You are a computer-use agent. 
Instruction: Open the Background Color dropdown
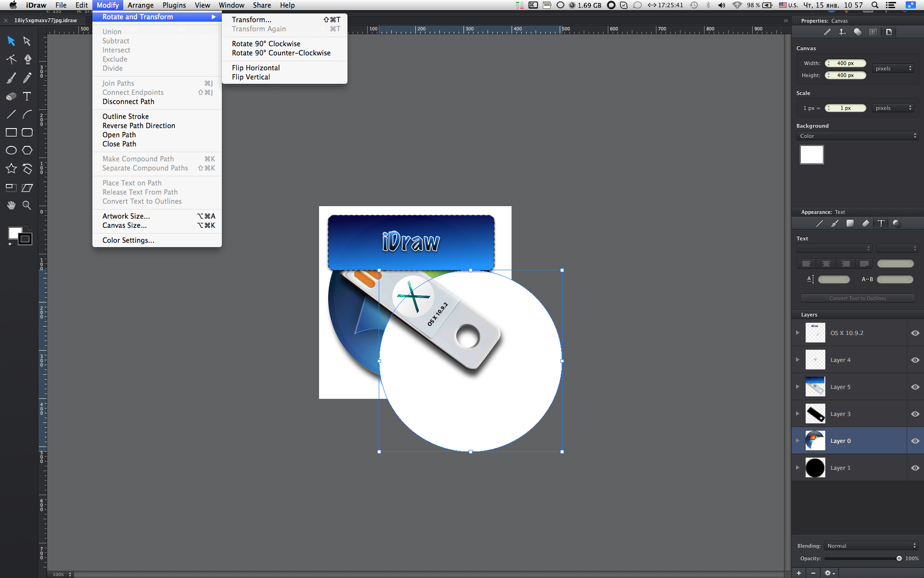857,136
